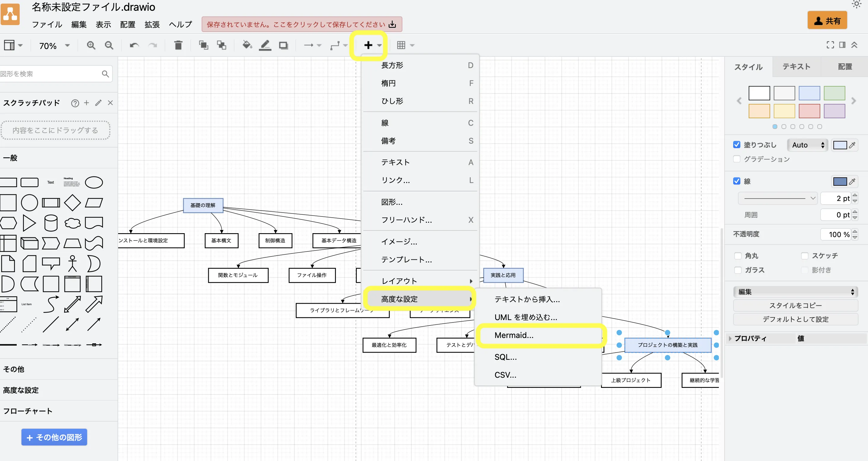Collapse toolbar with double chevron icon
This screenshot has width=868, height=461.
[x=854, y=45]
